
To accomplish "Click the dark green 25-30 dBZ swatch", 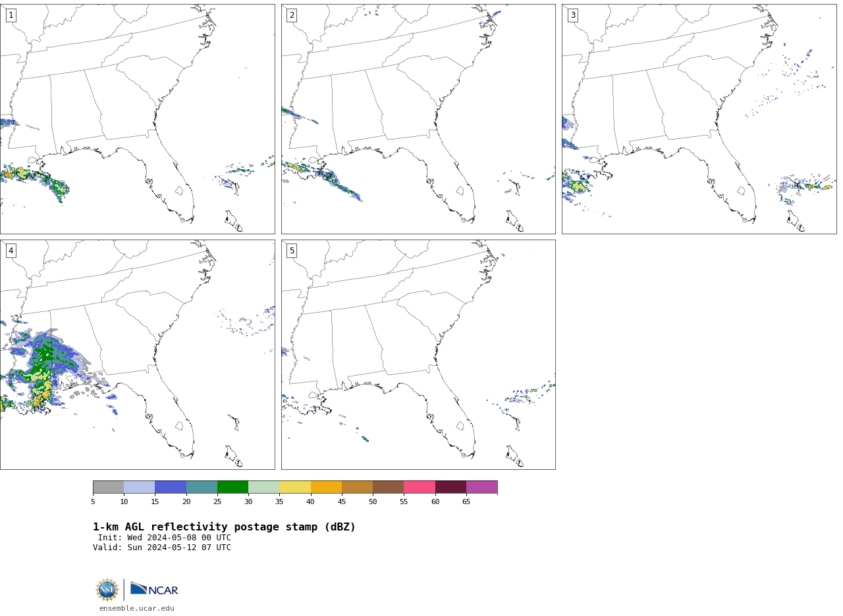I will pos(232,487).
